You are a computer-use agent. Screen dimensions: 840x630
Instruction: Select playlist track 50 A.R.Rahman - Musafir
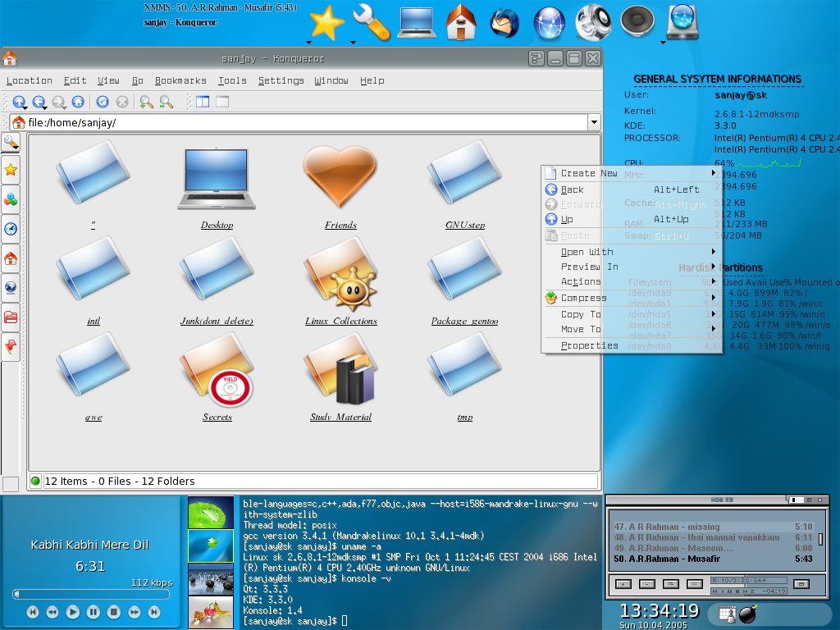click(713, 559)
